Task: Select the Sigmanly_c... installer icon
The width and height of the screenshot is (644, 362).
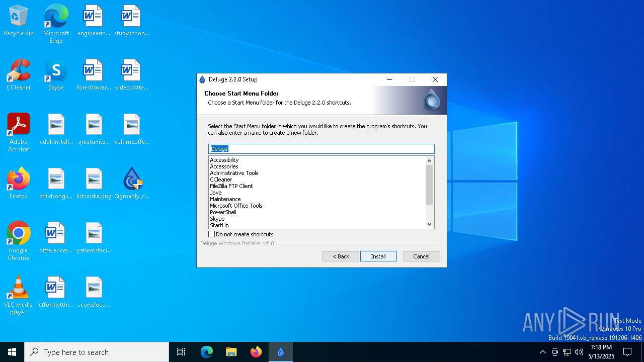Action: pos(131,184)
